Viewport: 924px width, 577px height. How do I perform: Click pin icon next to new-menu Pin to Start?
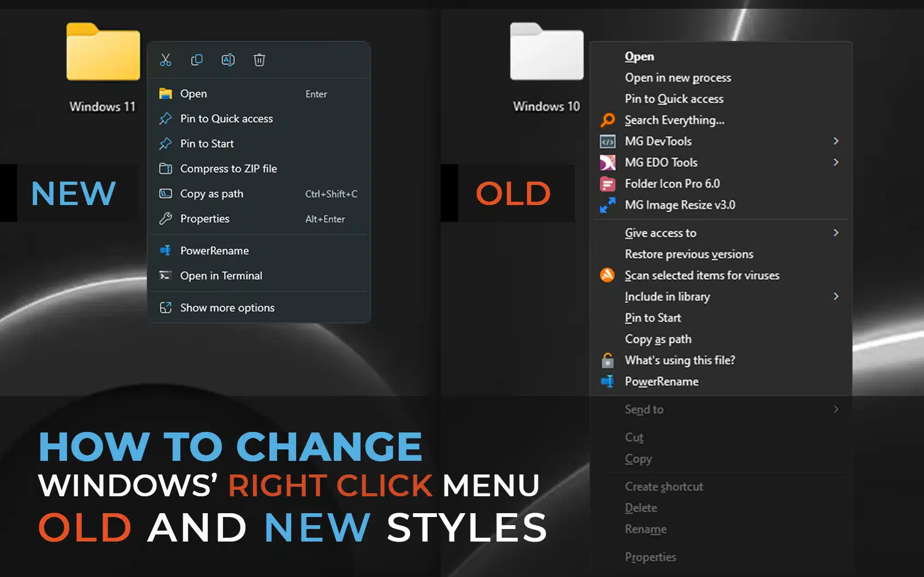165,143
